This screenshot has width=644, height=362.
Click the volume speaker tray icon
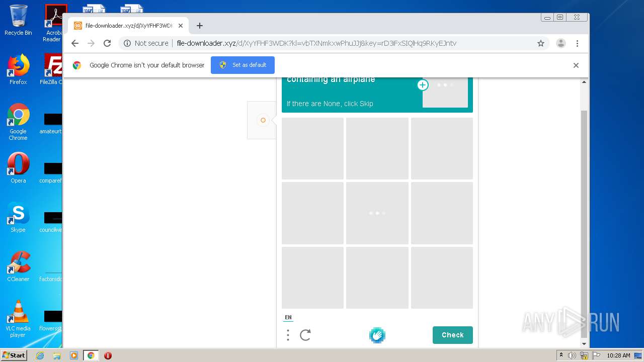[572, 355]
